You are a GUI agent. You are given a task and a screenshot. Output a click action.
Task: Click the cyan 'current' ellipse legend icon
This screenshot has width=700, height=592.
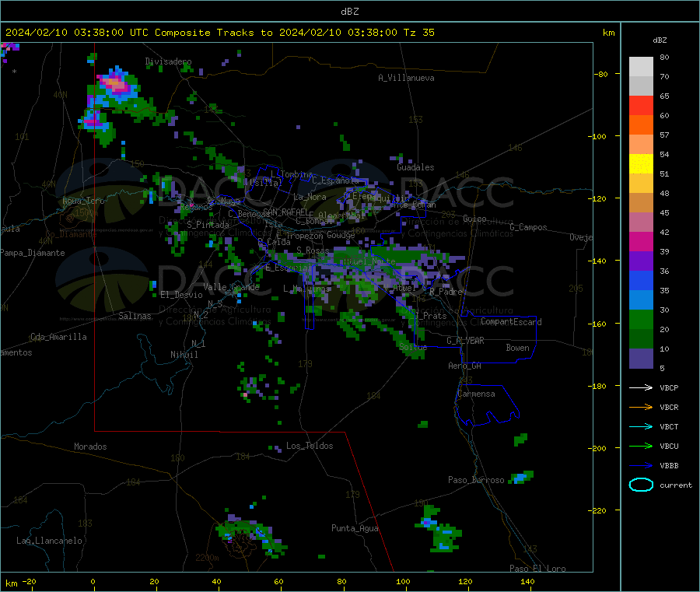[641, 485]
